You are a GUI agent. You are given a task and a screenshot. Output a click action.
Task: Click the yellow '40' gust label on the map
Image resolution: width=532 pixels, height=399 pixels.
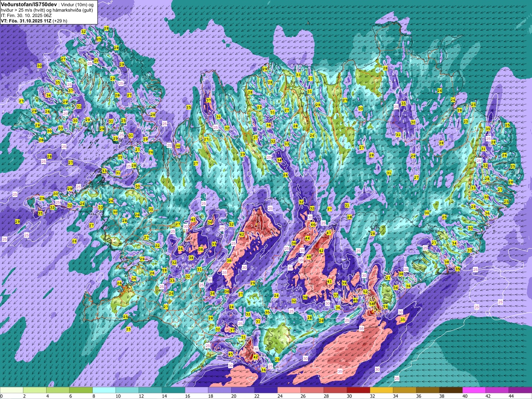tap(355, 300)
